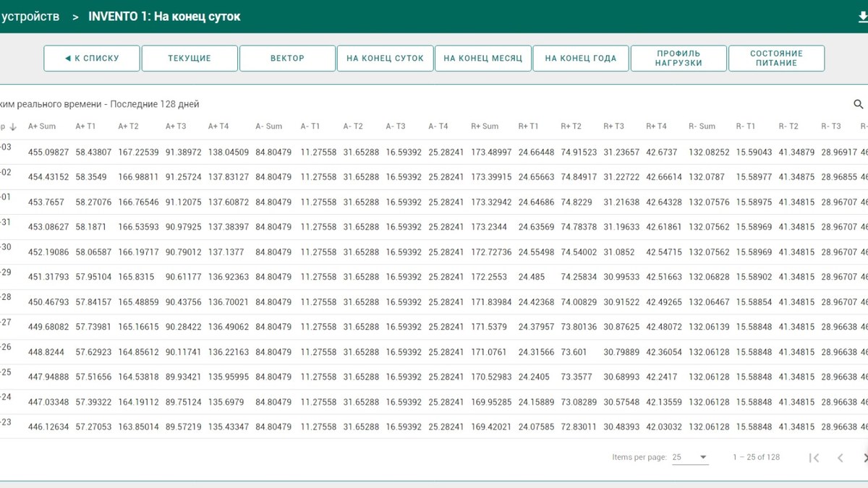Click A+ T2 column header
The image size is (868, 488).
click(x=128, y=127)
